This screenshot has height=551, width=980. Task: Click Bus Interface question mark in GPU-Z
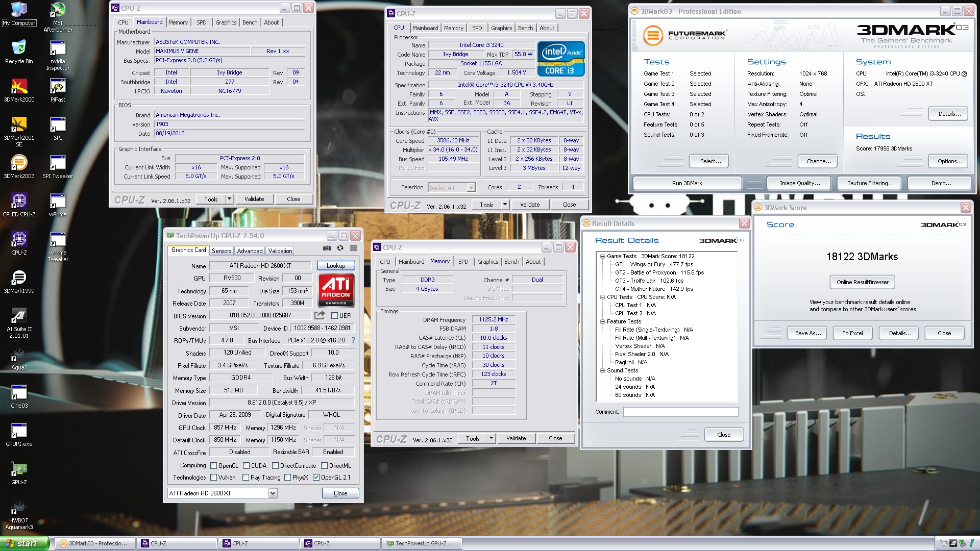coord(353,340)
